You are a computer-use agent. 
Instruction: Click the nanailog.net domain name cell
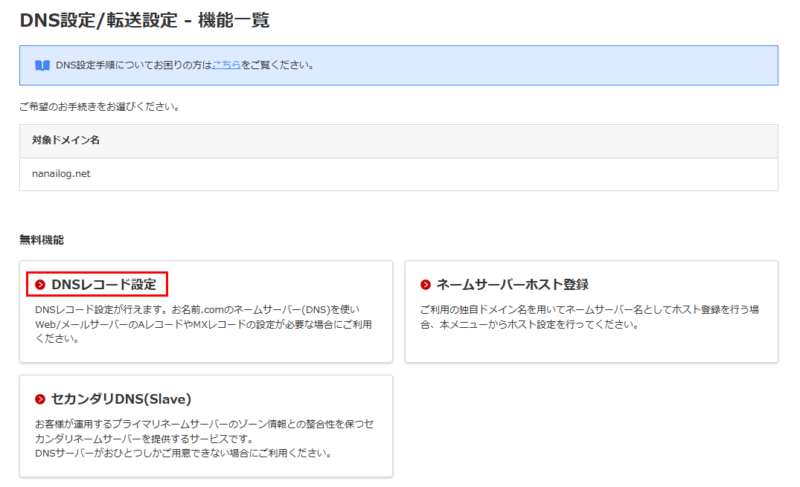61,174
